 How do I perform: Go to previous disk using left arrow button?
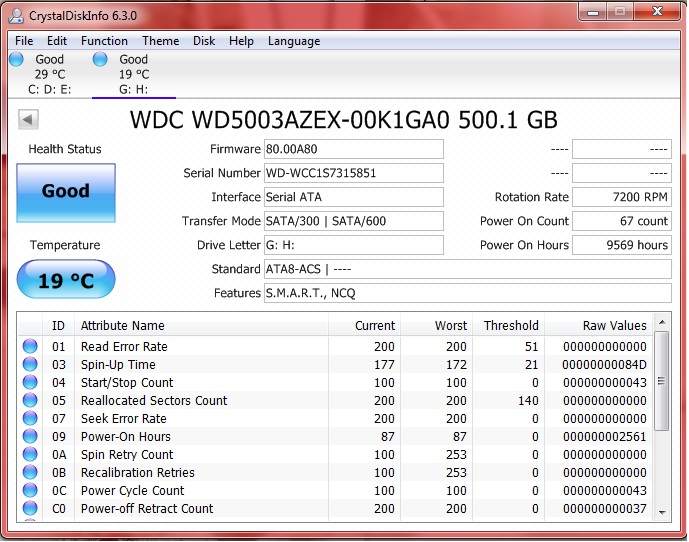coord(28,120)
